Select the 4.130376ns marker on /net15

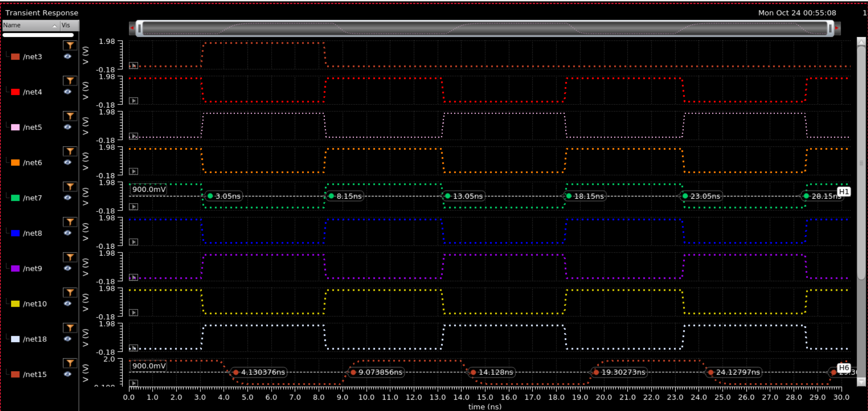pos(258,372)
